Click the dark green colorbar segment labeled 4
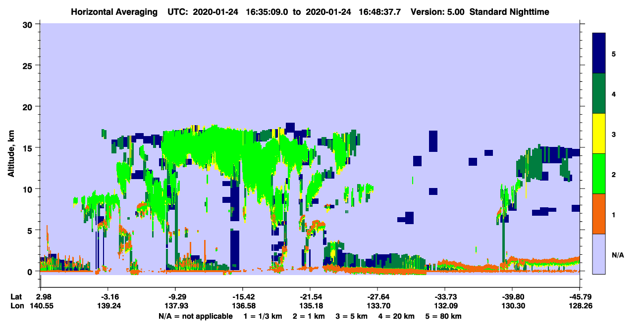This screenshot has height=330, width=644. pos(599,94)
